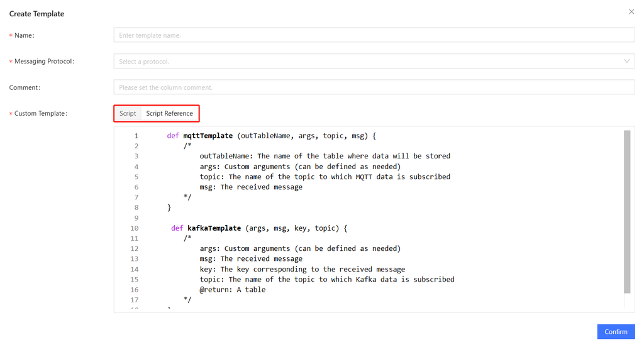The height and width of the screenshot is (347, 644).
Task: Click the MQTT topic comment on line 5
Action: (325, 177)
